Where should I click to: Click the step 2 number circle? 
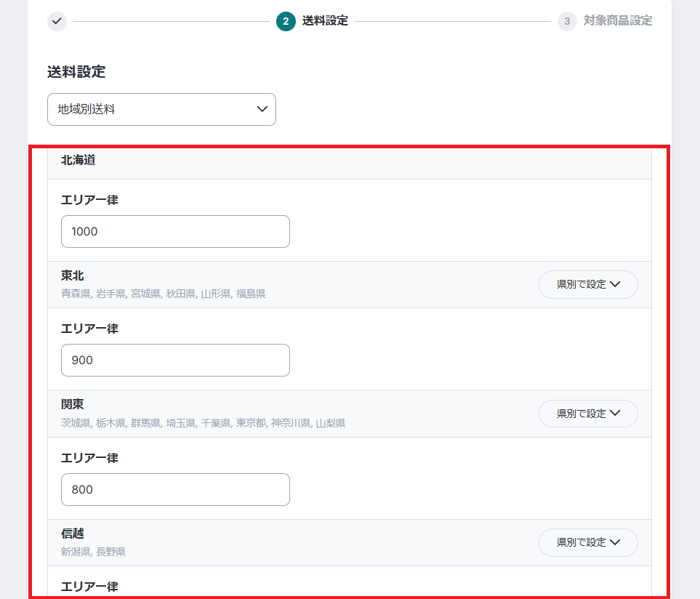coord(286,21)
